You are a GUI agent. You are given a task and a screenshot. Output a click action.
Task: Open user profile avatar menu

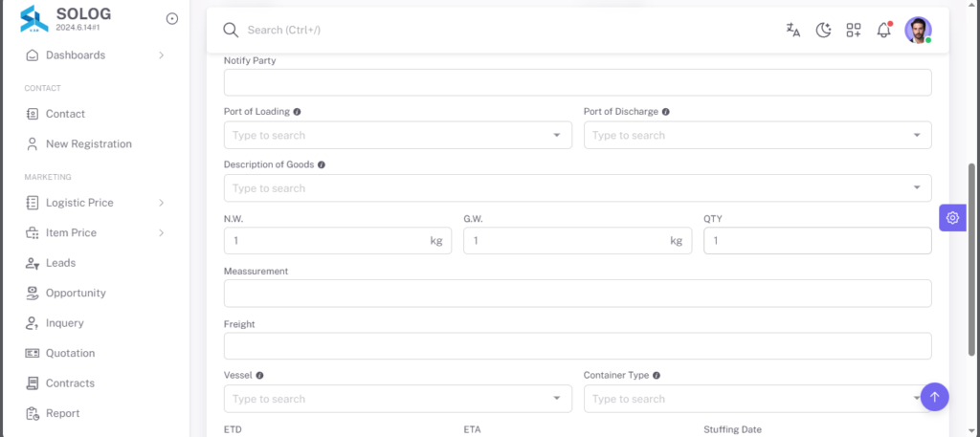tap(918, 30)
